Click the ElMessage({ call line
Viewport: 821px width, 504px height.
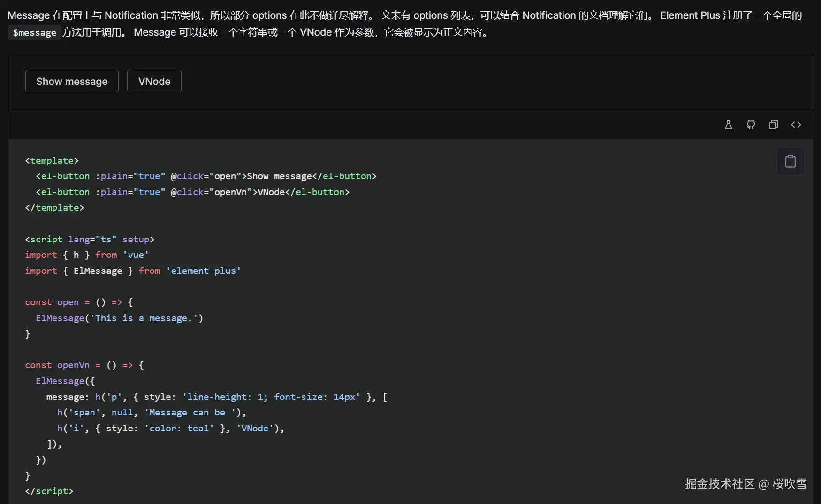click(x=65, y=381)
